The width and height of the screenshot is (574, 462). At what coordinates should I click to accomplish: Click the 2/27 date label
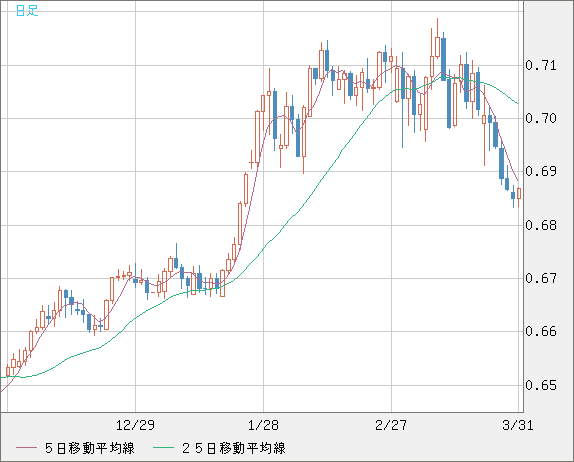[391, 425]
